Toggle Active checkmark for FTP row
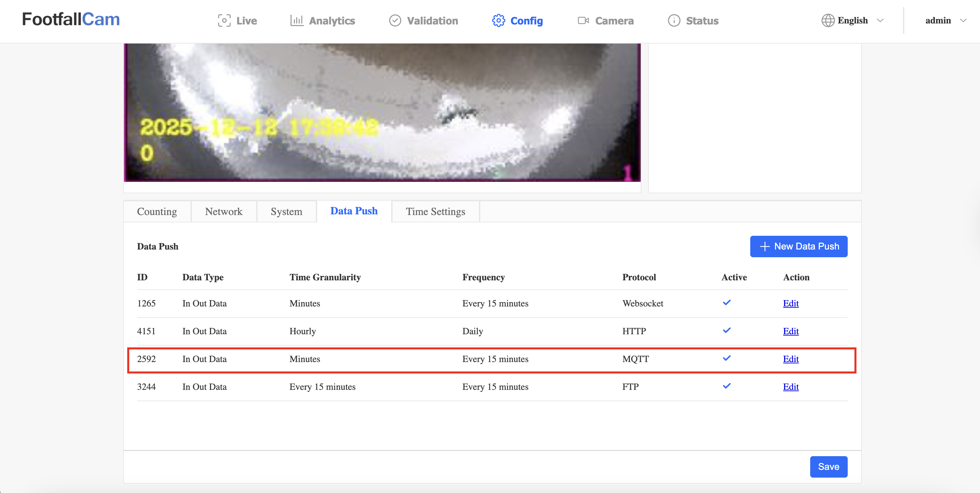 726,386
